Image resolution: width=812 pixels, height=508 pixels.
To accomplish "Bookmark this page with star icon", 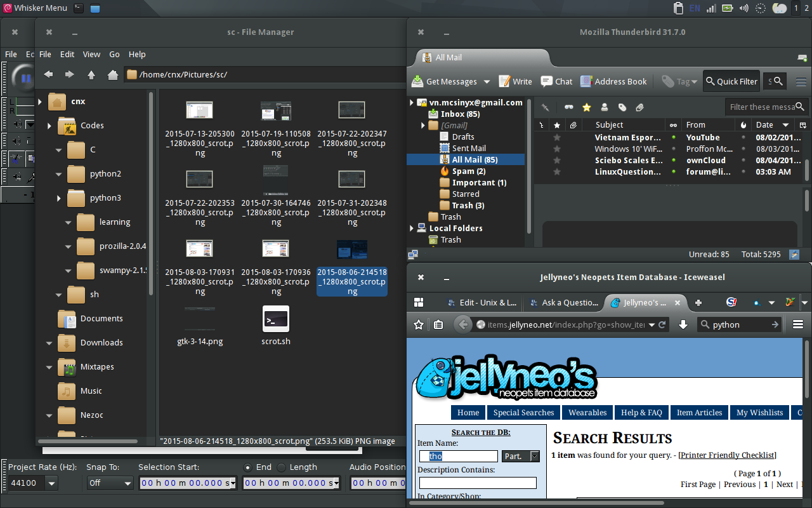I will pyautogui.click(x=419, y=324).
